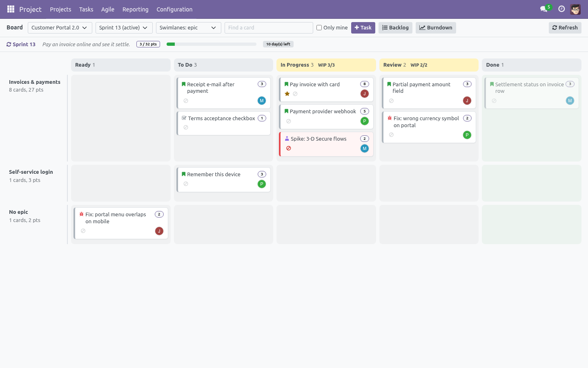This screenshot has width=588, height=368.
Task: Collapse the No epic swimlane
Action: (x=18, y=212)
